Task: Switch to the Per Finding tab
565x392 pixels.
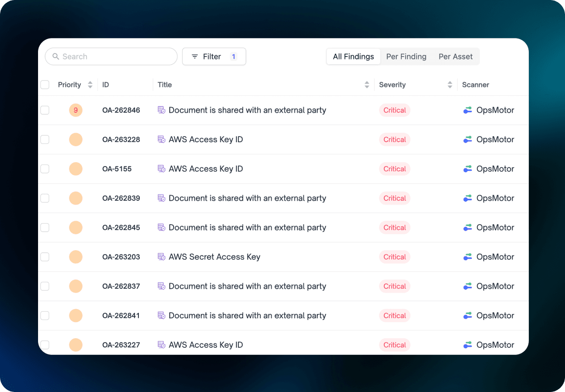Action: [x=406, y=57]
